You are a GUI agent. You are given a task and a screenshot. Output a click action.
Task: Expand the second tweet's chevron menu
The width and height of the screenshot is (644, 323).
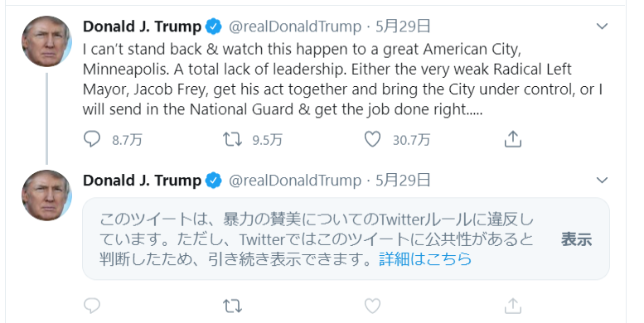pyautogui.click(x=602, y=181)
